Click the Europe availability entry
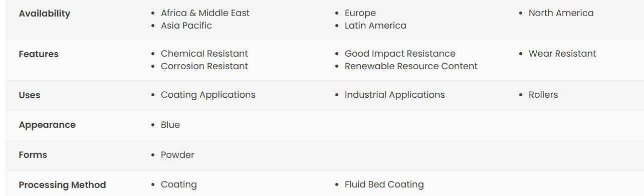Image resolution: width=644 pixels, height=196 pixels. [x=360, y=13]
